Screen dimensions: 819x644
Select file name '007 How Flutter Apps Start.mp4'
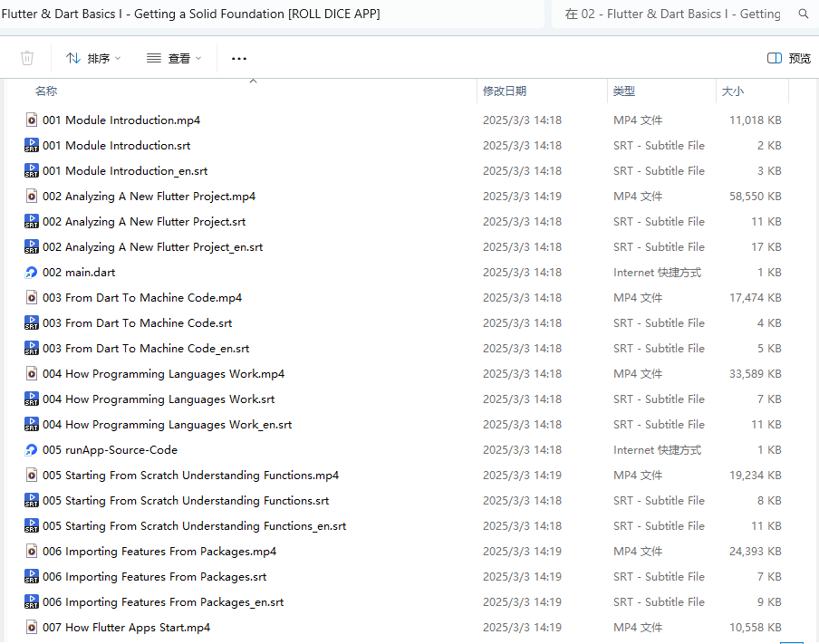coord(127,628)
